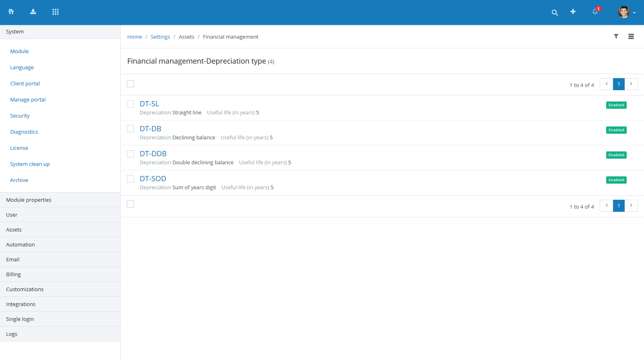Select Diagnostics in the System menu
This screenshot has width=644, height=362.
tap(24, 132)
